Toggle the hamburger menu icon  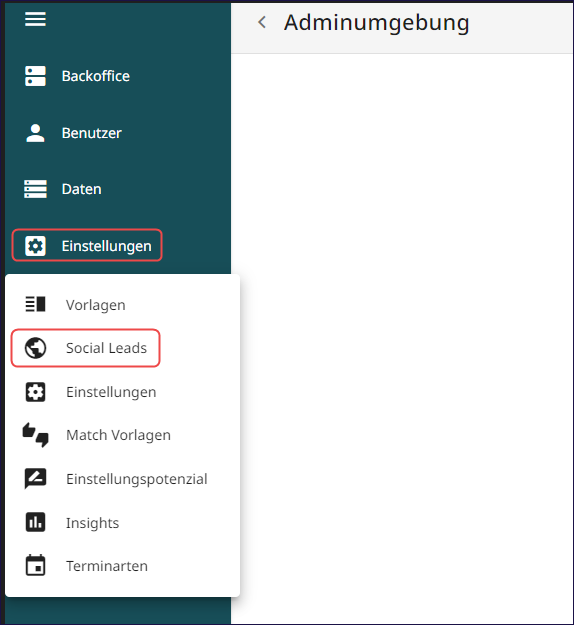pos(35,19)
